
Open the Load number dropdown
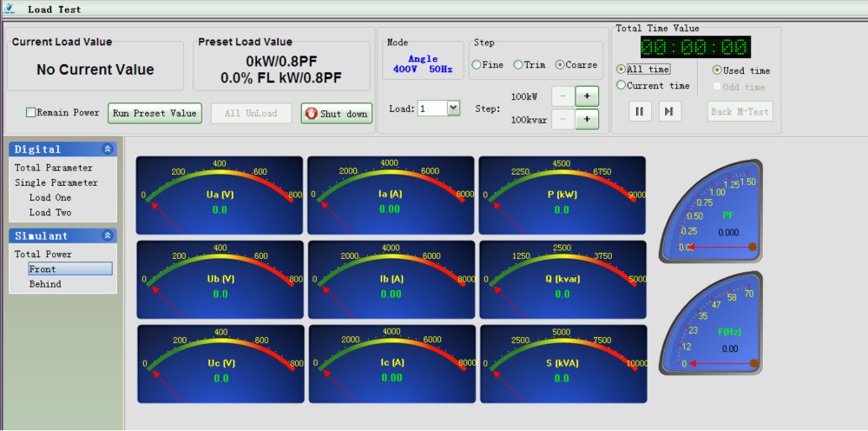click(x=453, y=109)
